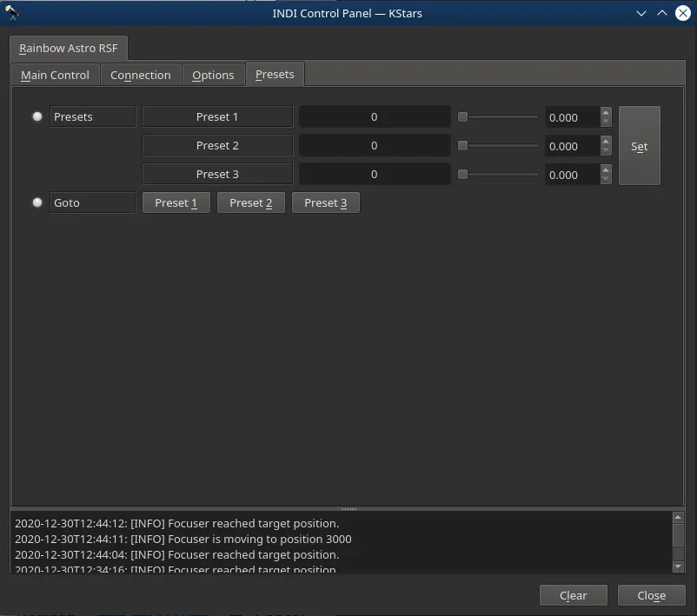Click the Preset 2 current value display
Image resolution: width=697 pixels, height=616 pixels.
pos(375,145)
